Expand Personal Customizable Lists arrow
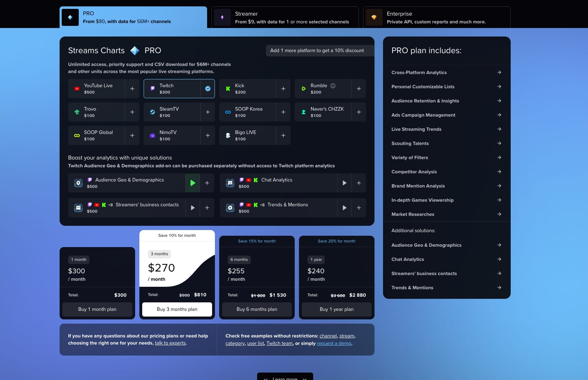This screenshot has width=588, height=380. 499,86
